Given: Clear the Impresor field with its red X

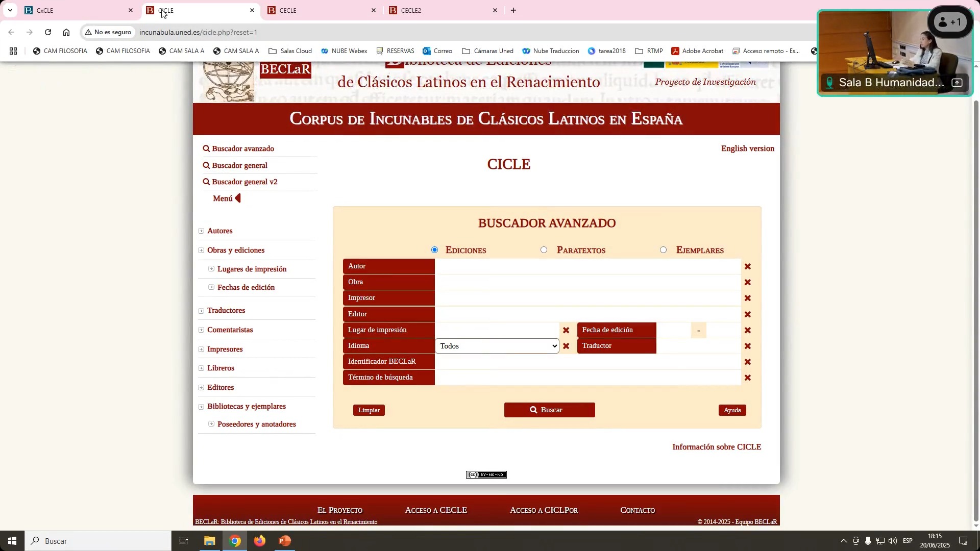Looking at the screenshot, I should click(748, 298).
